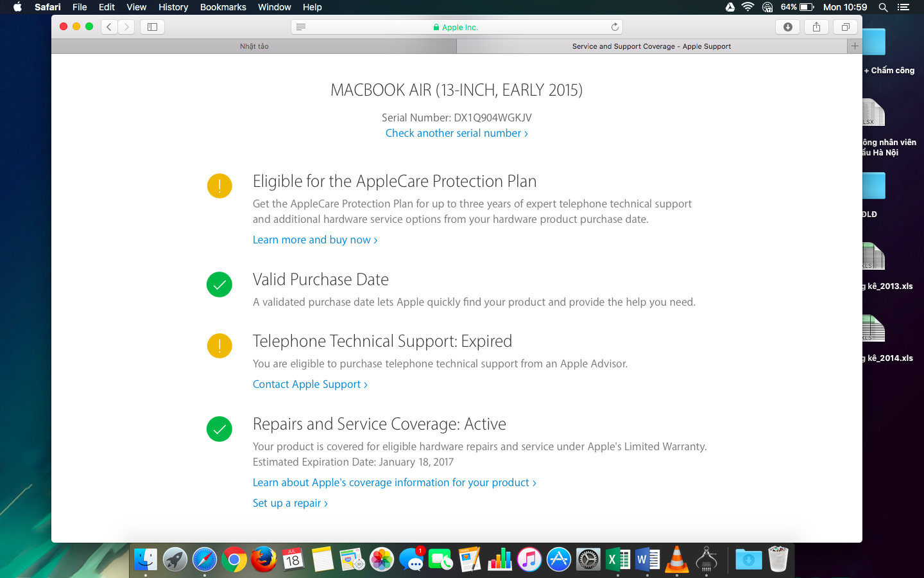Open Learn about Apple's coverage information link
This screenshot has height=578, width=924.
tap(394, 483)
